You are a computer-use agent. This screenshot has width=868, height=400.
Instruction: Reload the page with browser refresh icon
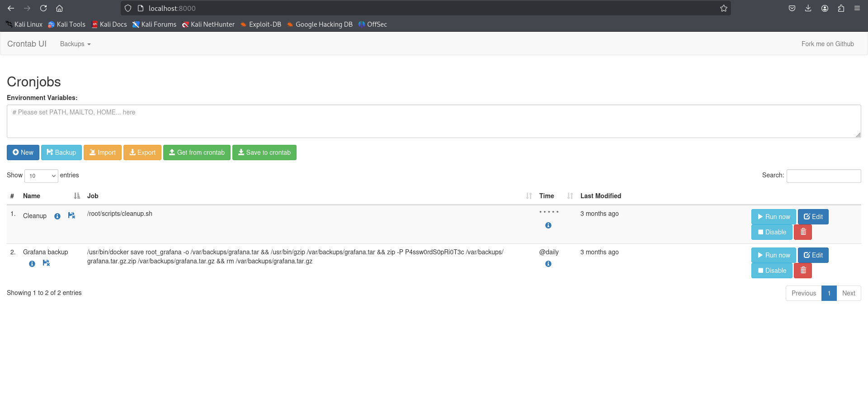(43, 8)
